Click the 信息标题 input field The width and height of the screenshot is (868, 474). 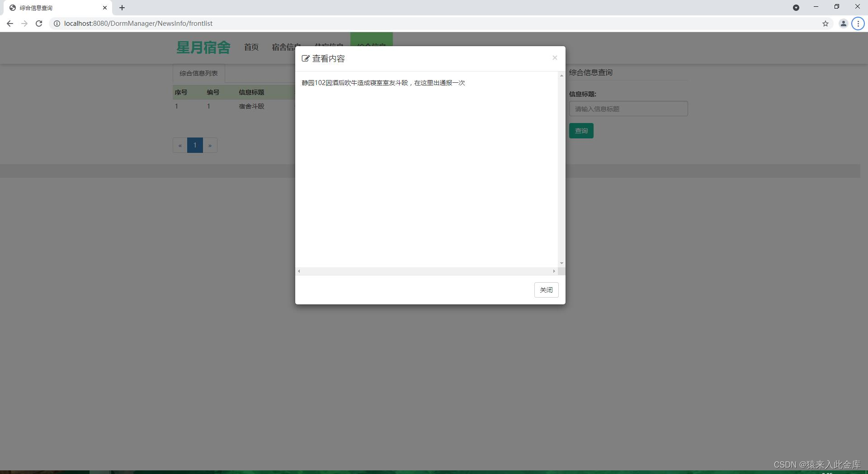tap(628, 109)
